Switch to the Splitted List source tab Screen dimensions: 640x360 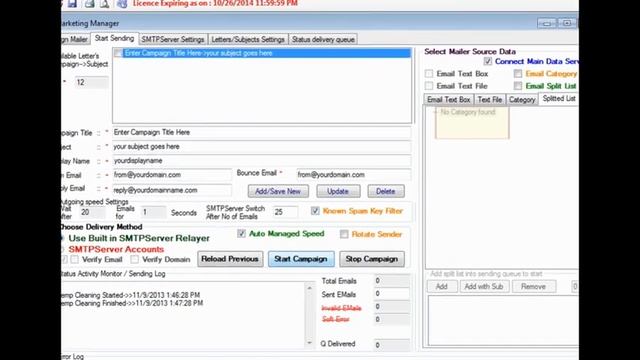pyautogui.click(x=559, y=99)
